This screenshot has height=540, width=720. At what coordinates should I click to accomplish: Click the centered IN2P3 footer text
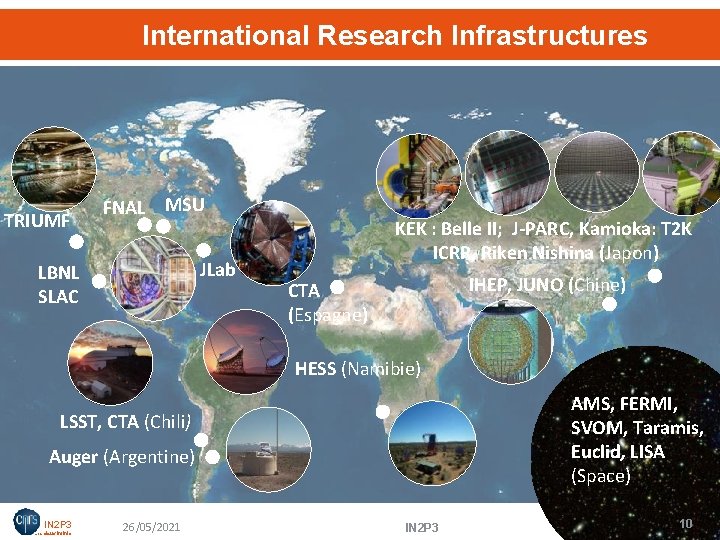(x=422, y=528)
